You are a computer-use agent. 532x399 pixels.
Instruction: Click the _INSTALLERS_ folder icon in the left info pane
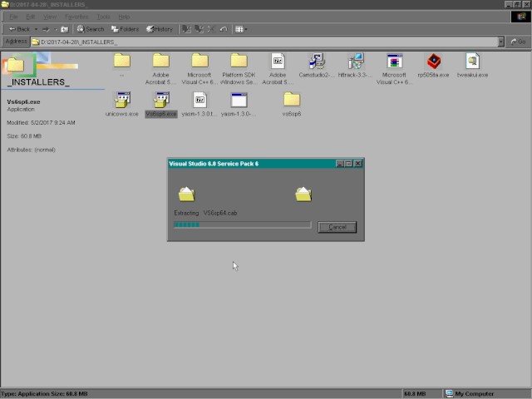[15, 65]
